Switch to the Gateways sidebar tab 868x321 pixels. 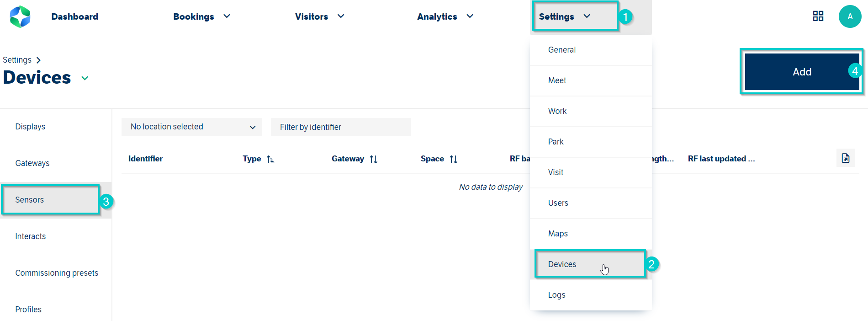32,163
